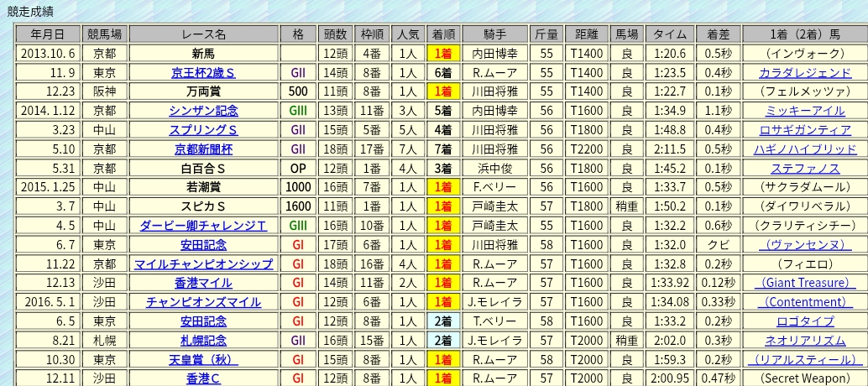Screen dimensions: 868x386
Task: Open the ハギノハイブリッド horse link
Action: (x=804, y=149)
